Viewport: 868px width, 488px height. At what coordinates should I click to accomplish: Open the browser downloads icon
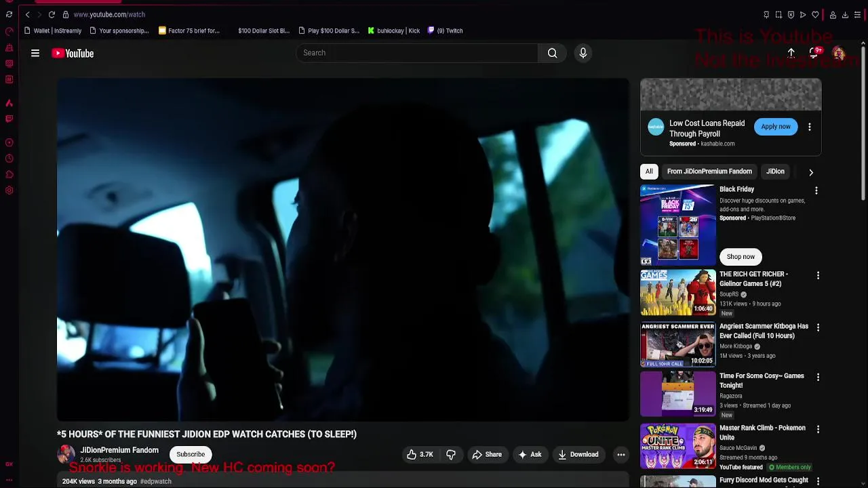click(845, 14)
